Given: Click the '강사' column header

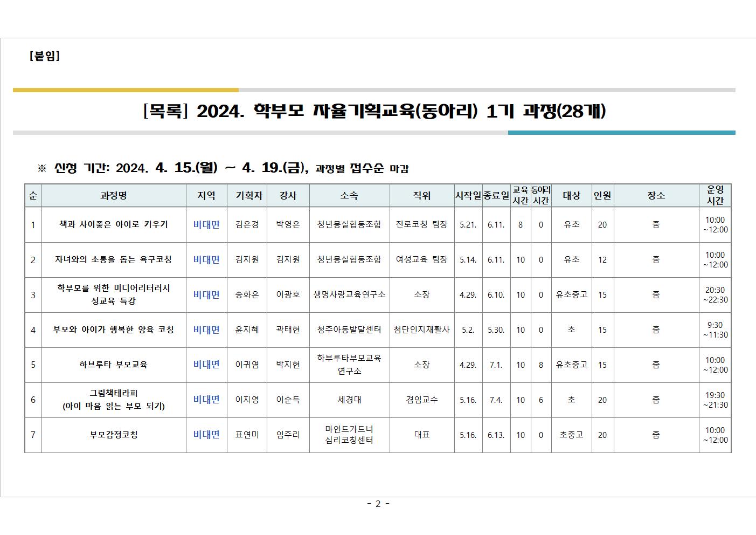Looking at the screenshot, I should 288,195.
